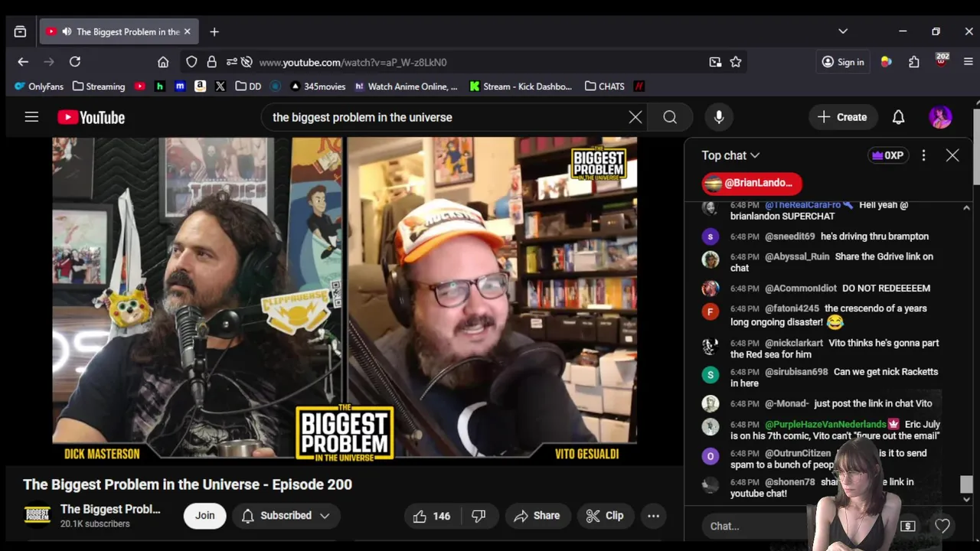Viewport: 980px width, 551px height.
Task: Open the extensions puzzle icon
Action: (914, 62)
